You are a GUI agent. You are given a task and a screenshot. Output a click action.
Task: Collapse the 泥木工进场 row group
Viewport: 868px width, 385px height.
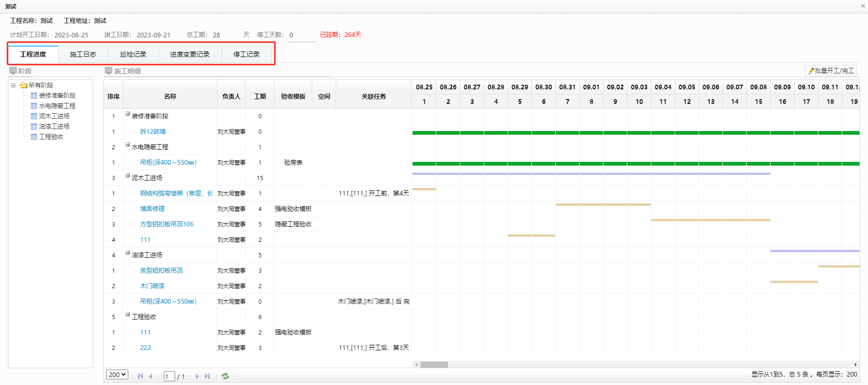127,175
